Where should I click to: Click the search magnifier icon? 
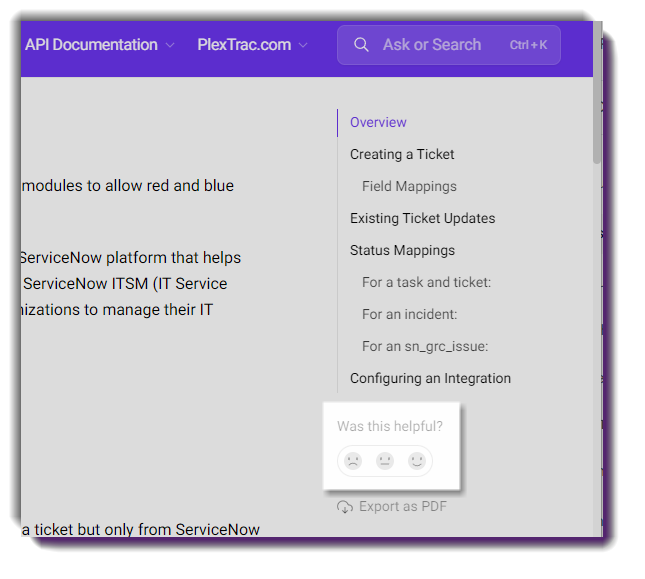click(361, 44)
